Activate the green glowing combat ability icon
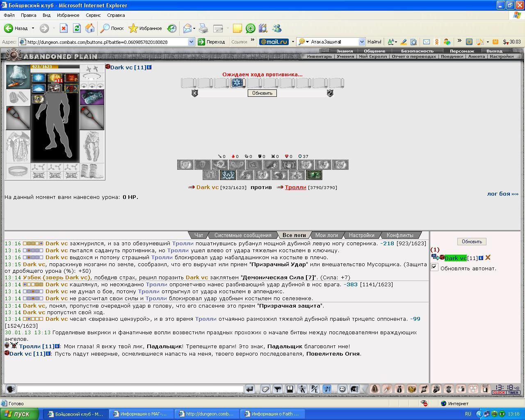525x420 pixels. (314, 175)
